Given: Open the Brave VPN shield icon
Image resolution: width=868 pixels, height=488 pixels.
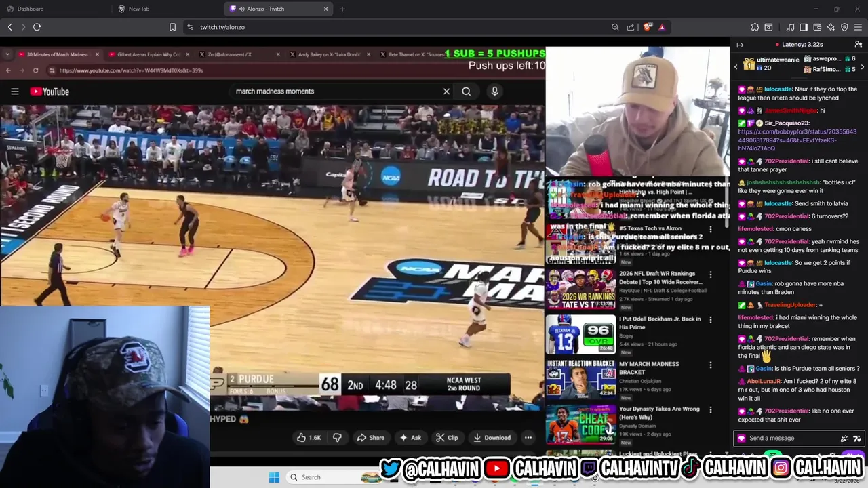Looking at the screenshot, I should [x=844, y=27].
